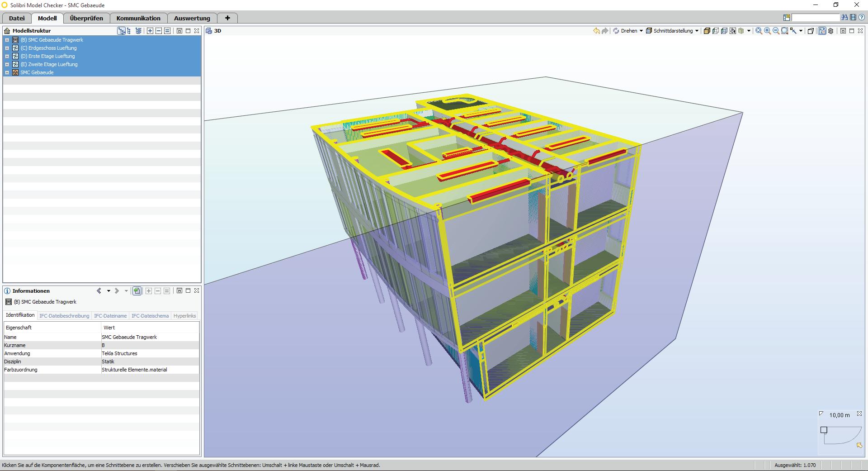Screen dimensions: 868x471
Task: Click the gray-green block display icon
Action: (741, 31)
